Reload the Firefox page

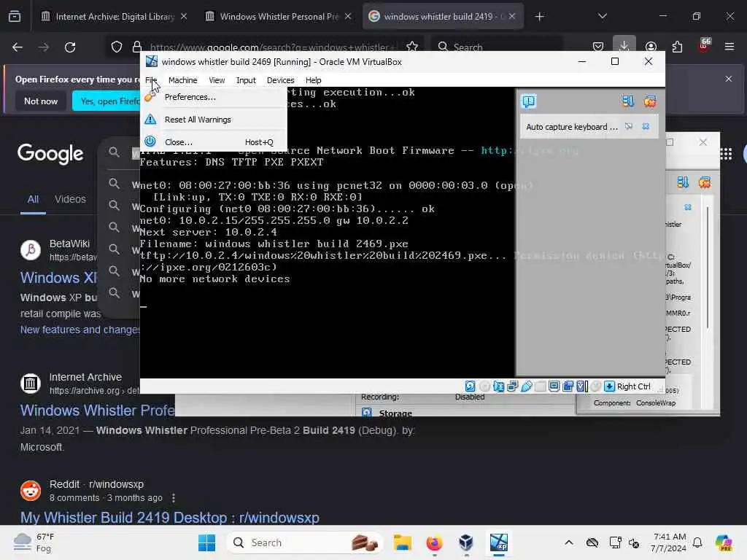(x=70, y=47)
